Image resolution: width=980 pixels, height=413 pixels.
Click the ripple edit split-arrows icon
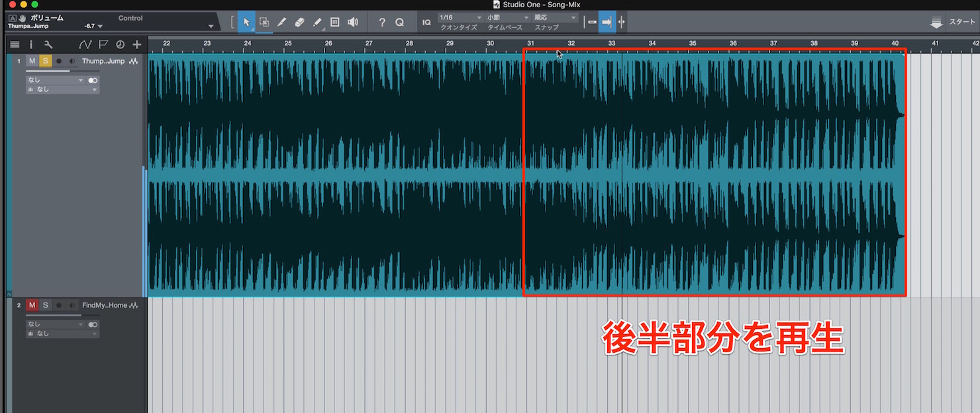[621, 22]
